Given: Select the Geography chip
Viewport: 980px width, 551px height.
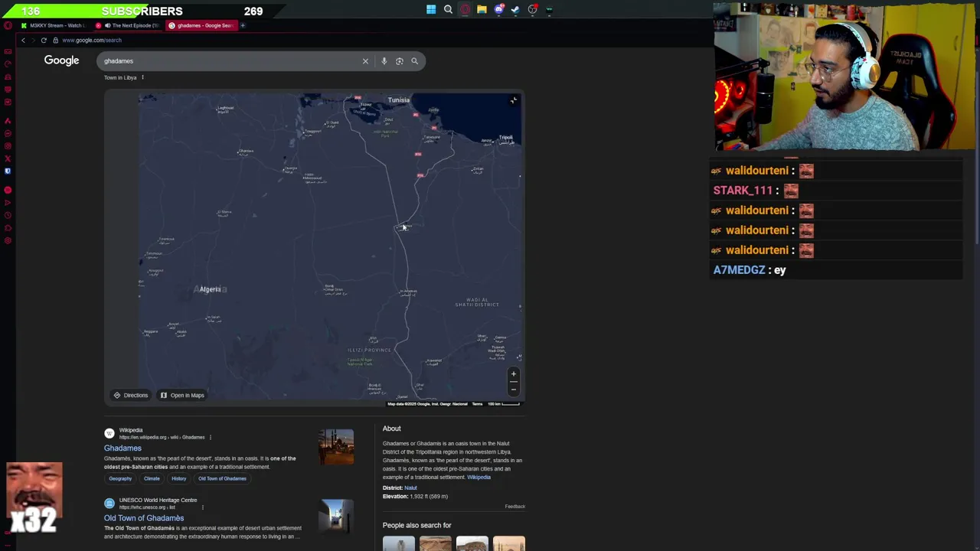Looking at the screenshot, I should tap(120, 478).
